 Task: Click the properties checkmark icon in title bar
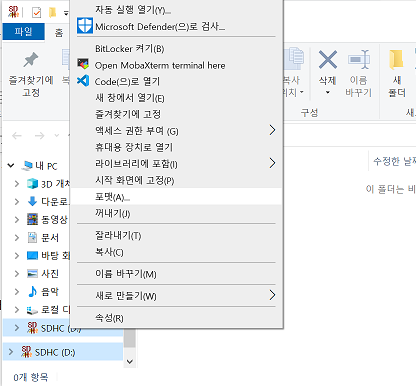click(x=36, y=13)
